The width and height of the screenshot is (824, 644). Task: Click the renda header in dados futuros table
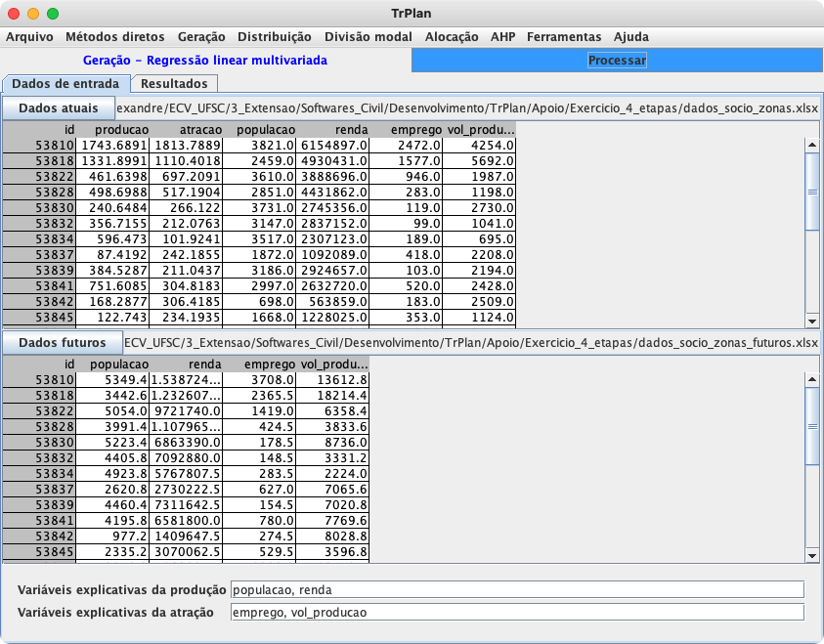coord(186,365)
